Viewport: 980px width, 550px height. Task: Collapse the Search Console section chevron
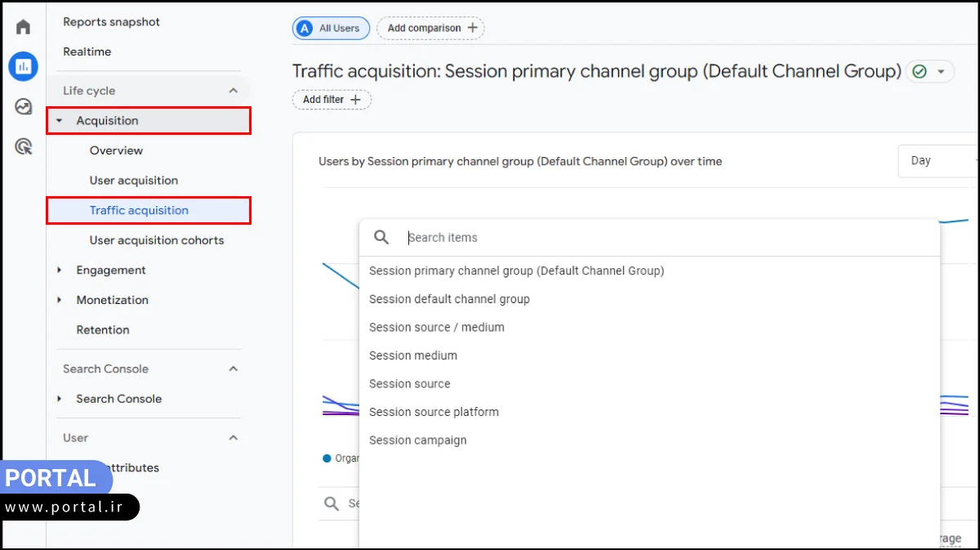click(234, 369)
